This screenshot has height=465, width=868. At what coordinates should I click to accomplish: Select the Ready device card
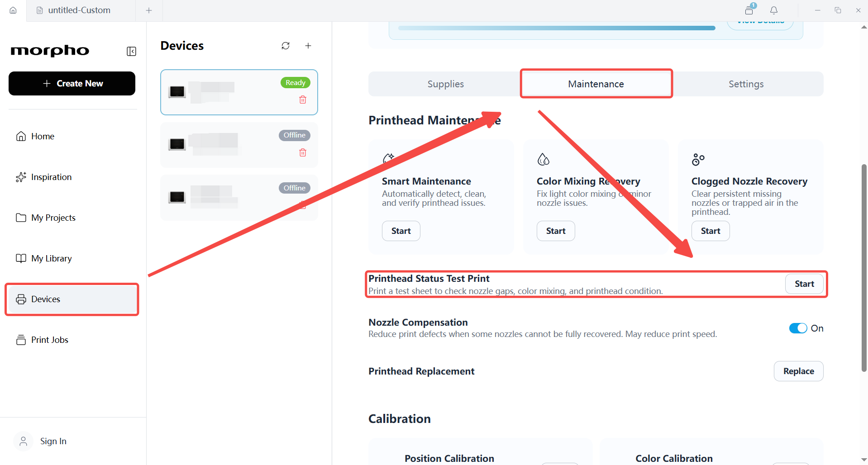coord(239,92)
